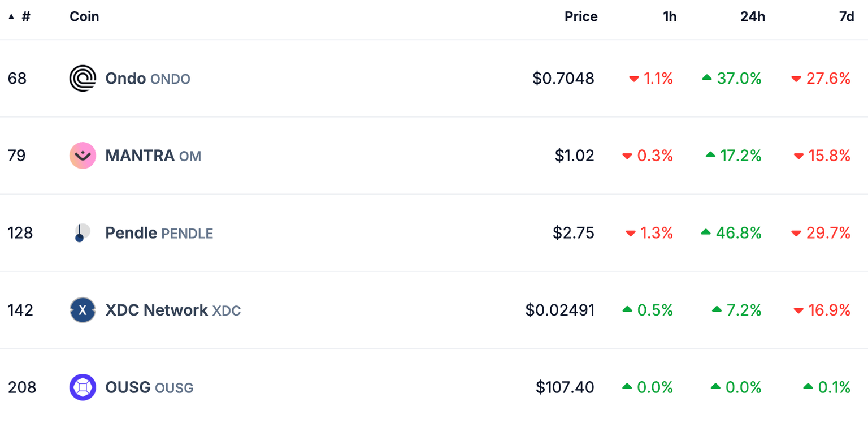This screenshot has width=868, height=423.
Task: Click XDC Network 7d change 16.9%
Action: (828, 310)
